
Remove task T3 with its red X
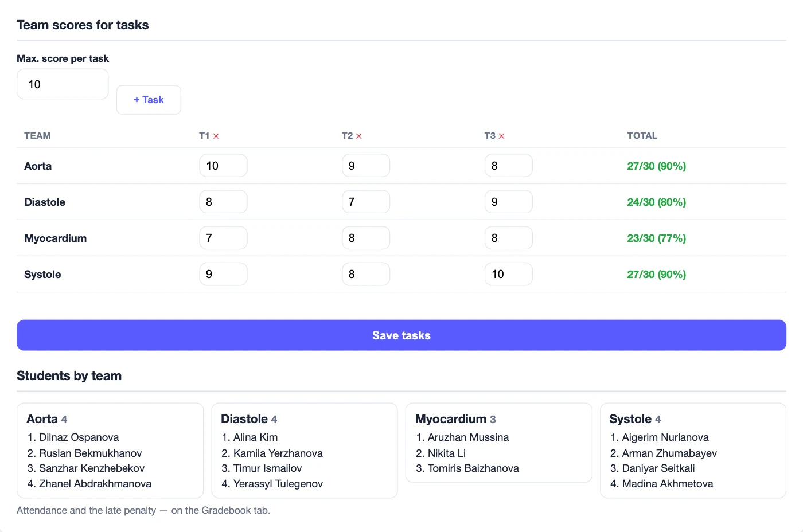501,136
